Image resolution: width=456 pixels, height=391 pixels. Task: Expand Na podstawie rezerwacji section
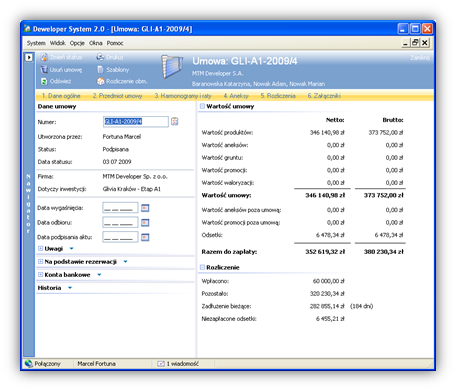tap(40, 262)
